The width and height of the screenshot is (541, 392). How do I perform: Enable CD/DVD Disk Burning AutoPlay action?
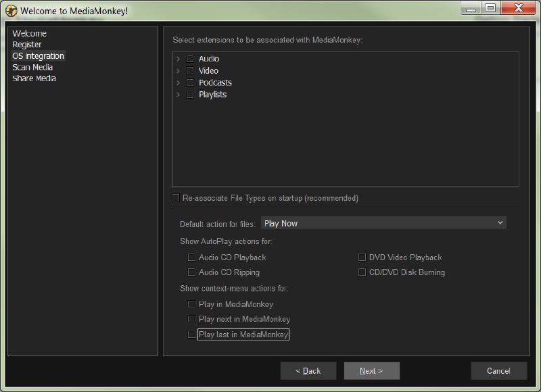[362, 272]
